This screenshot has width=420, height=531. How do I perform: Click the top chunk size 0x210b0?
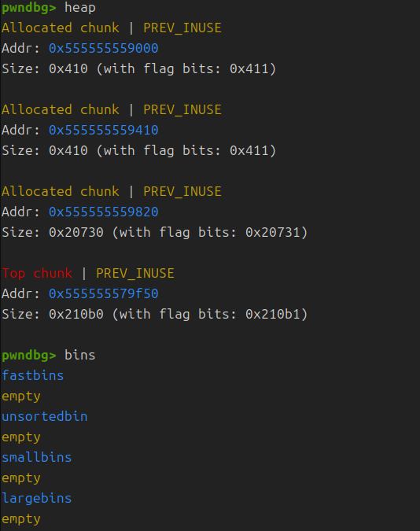click(x=76, y=314)
